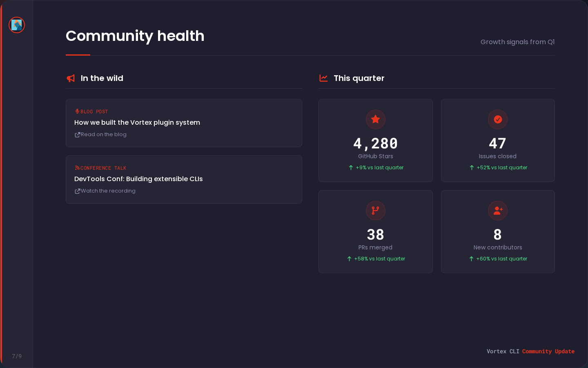Select the megaphone icon beside In the wild
Image resolution: width=588 pixels, height=368 pixels.
click(x=70, y=78)
